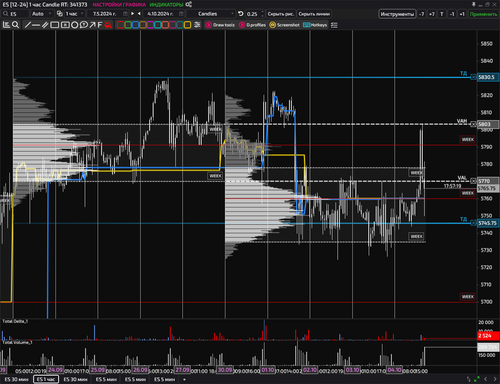The width and height of the screenshot is (500, 384).
Task: Switch to the ES 1 час tab
Action: tap(46, 379)
